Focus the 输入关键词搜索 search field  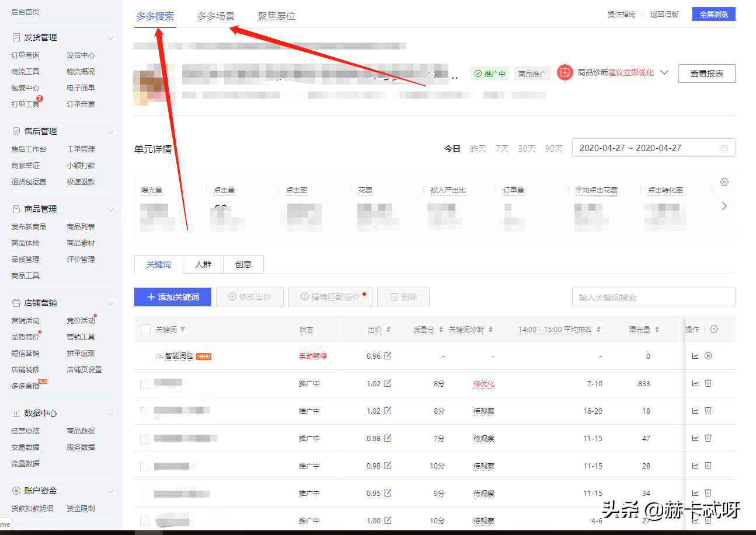coord(653,298)
